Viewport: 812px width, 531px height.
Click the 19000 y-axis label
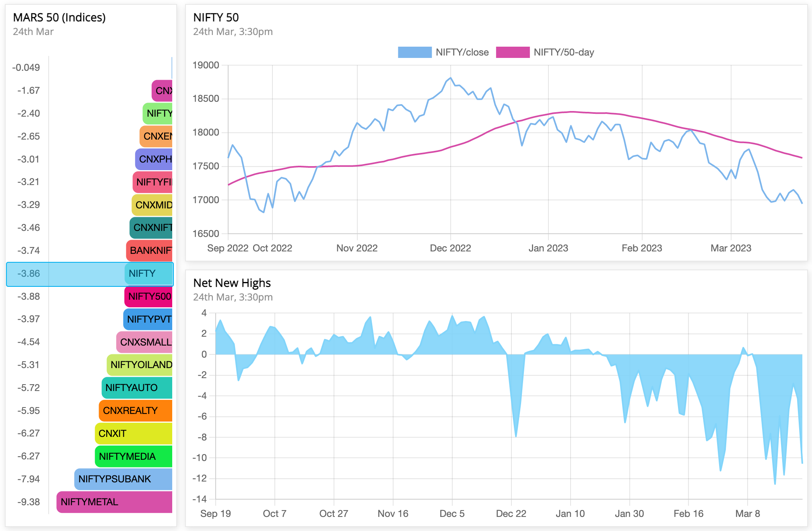pyautogui.click(x=206, y=65)
